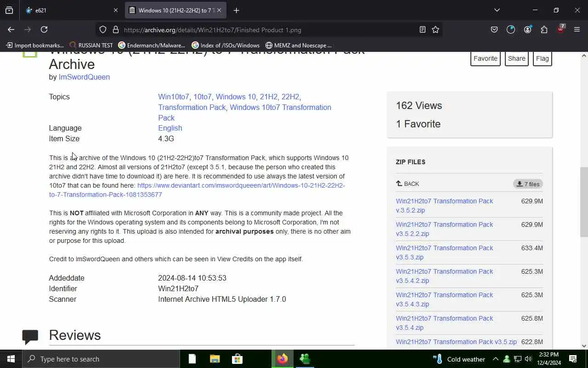Reload the current page
Viewport: 588px width, 368px height.
click(44, 29)
